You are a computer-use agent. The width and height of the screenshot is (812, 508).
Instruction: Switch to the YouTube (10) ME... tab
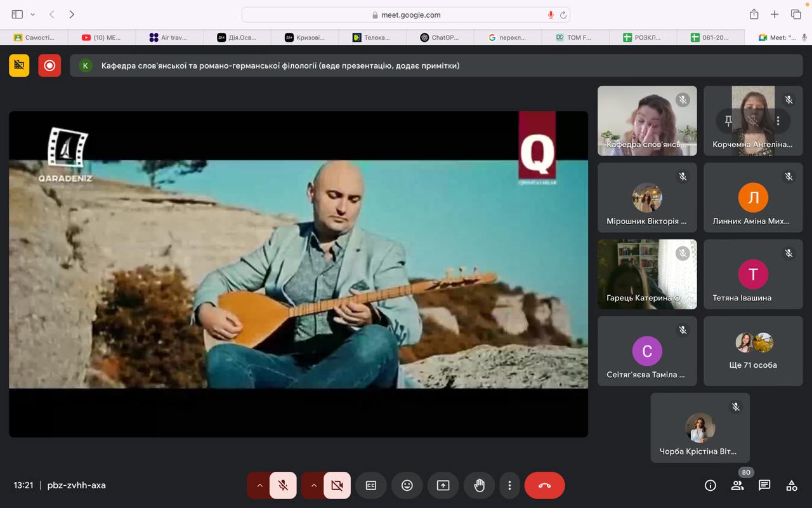coord(101,37)
